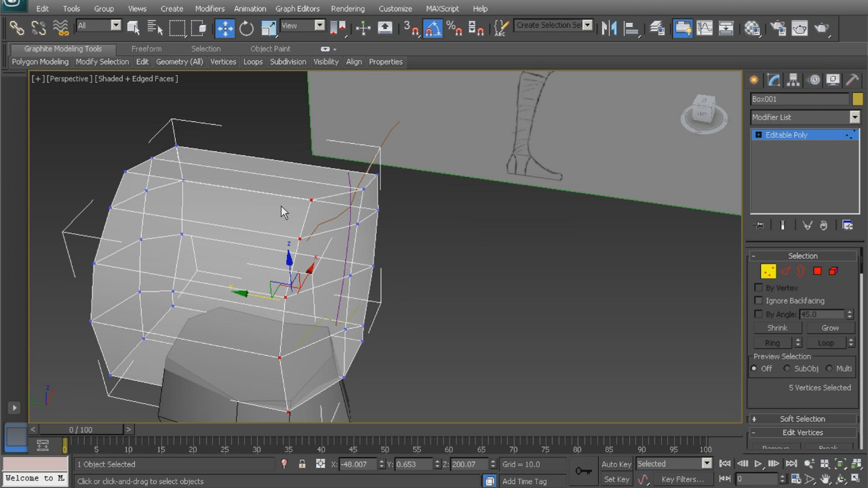Image resolution: width=868 pixels, height=488 pixels.
Task: Toggle Absolute/Offset transform type-in mode
Action: coord(320,464)
